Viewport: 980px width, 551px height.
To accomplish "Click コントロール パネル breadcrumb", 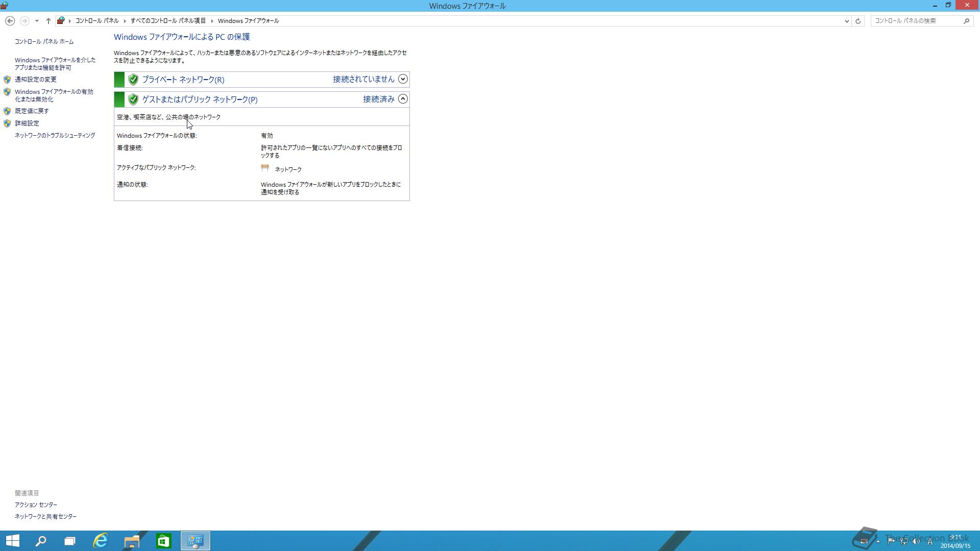I will click(x=97, y=21).
